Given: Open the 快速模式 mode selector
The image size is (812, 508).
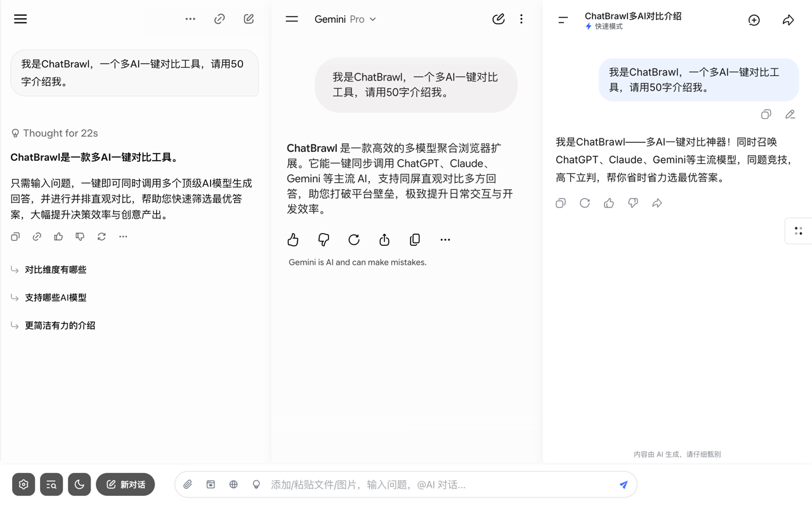Looking at the screenshot, I should (604, 27).
